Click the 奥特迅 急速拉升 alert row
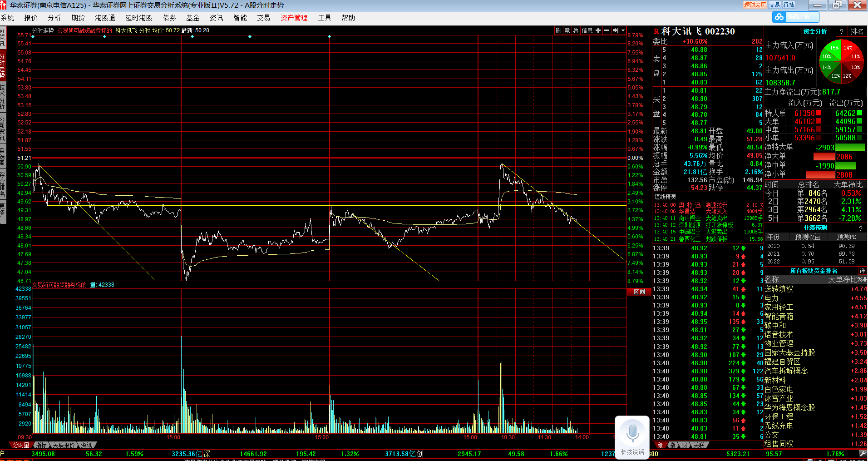Viewport: 868px width, 461px height. 708,205
